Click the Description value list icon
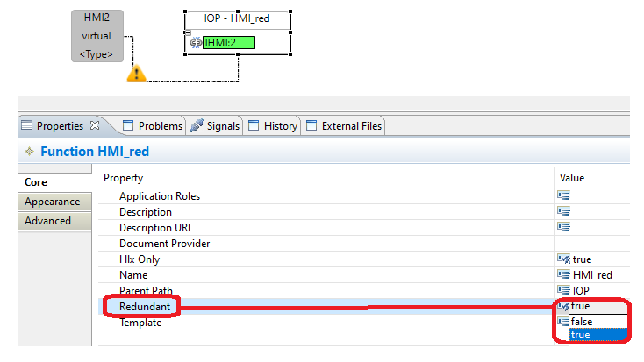644x362 pixels. point(564,211)
